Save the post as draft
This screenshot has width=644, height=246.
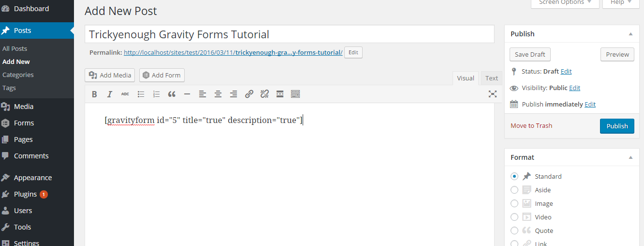(530, 54)
